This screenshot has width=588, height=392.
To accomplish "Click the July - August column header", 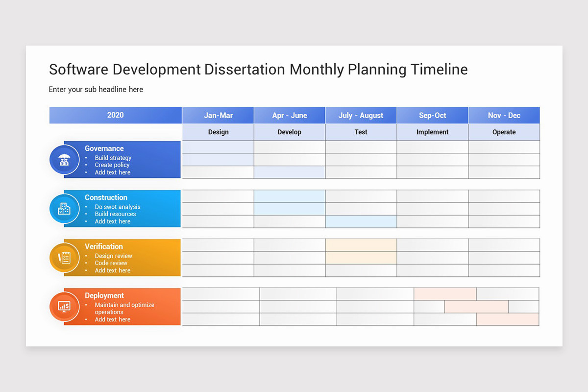I will coord(361,116).
